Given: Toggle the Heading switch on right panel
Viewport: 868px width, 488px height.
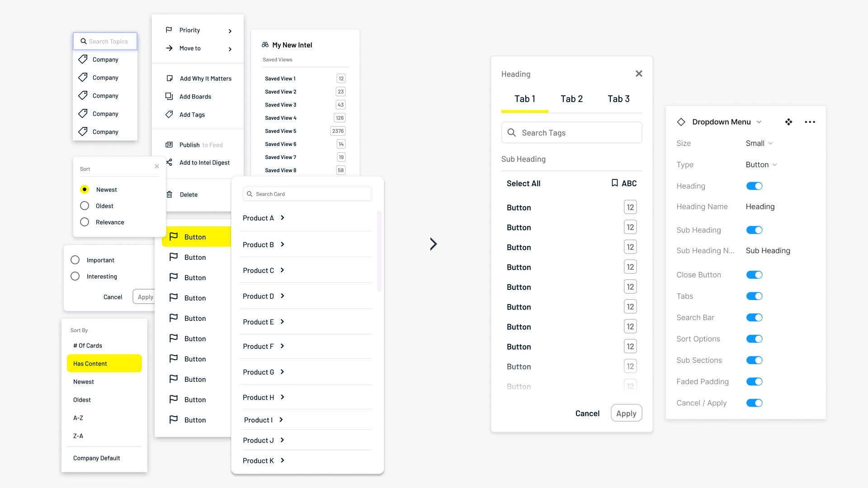Looking at the screenshot, I should [755, 186].
